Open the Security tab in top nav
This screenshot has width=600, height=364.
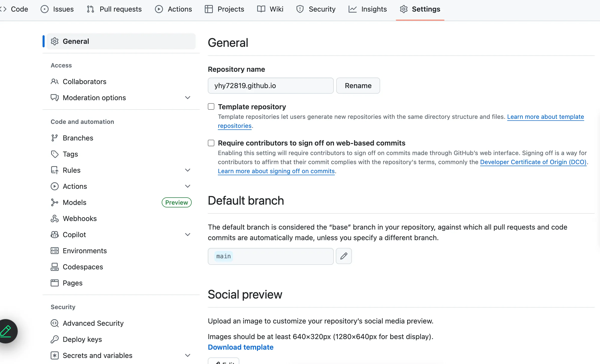pyautogui.click(x=316, y=9)
